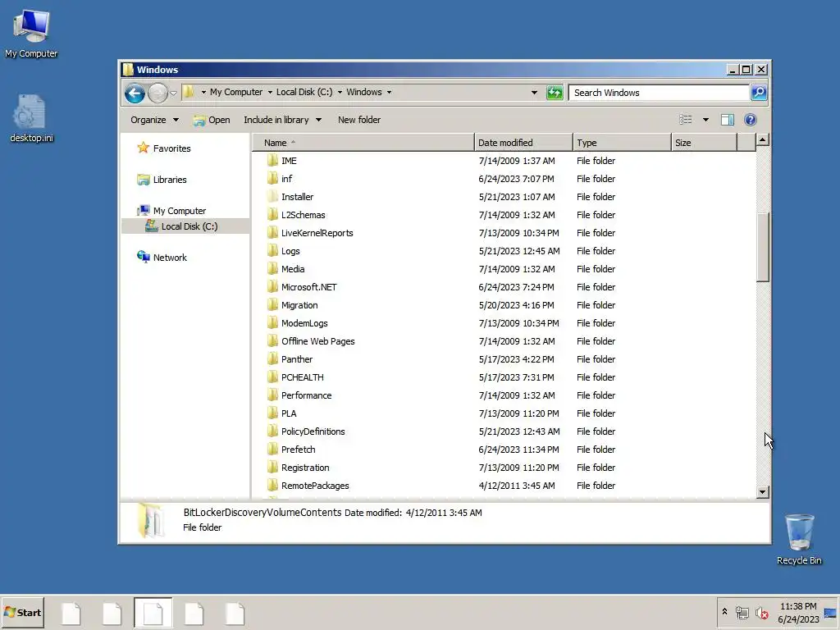Sort by the Name column header
Image resolution: width=840 pixels, height=630 pixels.
363,143
